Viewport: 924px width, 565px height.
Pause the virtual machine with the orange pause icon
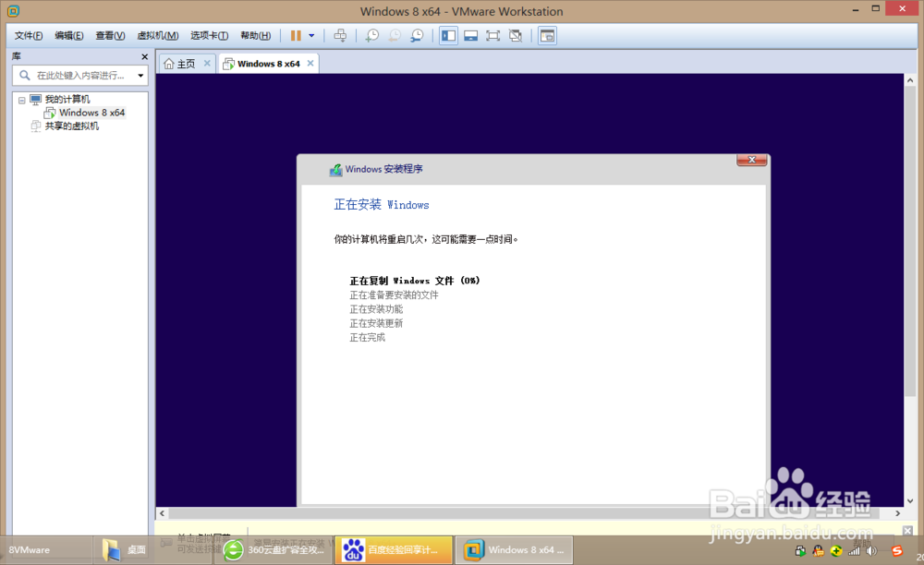pos(296,36)
